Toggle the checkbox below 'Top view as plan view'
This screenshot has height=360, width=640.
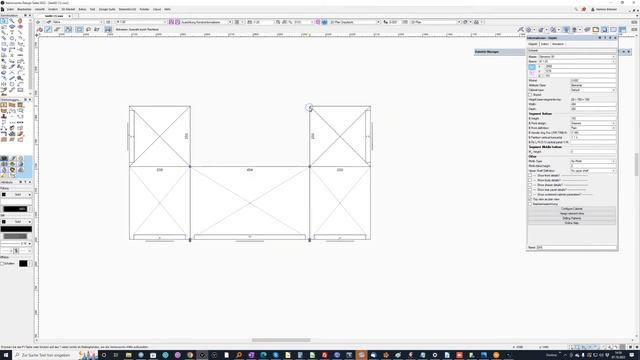click(530, 204)
